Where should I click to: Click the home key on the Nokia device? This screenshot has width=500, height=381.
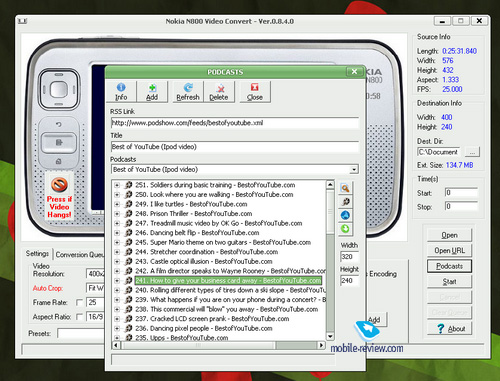(x=59, y=161)
